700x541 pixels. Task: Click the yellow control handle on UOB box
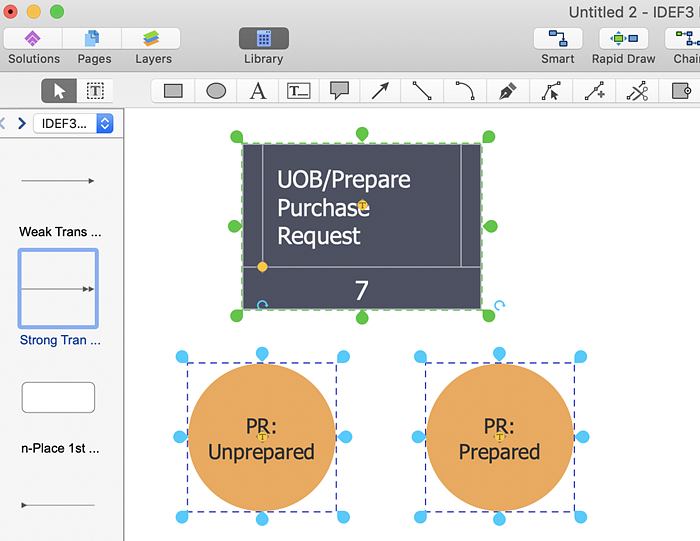click(262, 267)
